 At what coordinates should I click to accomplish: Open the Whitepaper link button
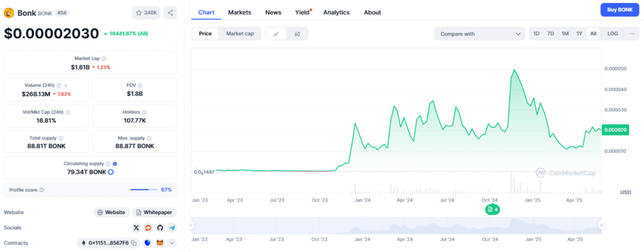tap(155, 212)
